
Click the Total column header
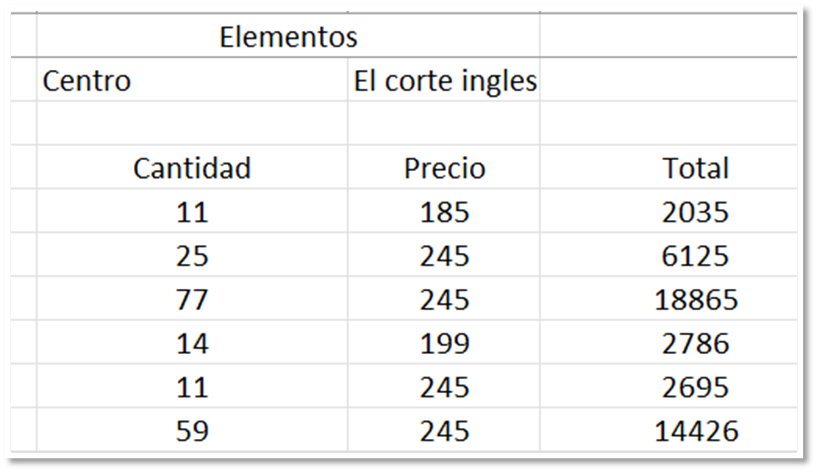pos(669,167)
